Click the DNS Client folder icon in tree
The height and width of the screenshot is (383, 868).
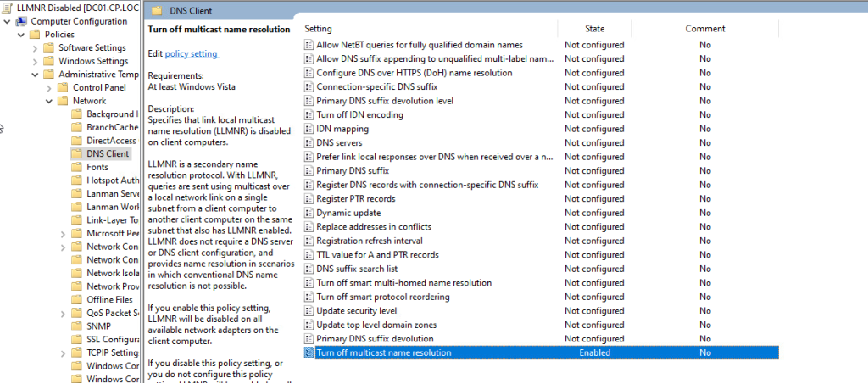click(78, 154)
